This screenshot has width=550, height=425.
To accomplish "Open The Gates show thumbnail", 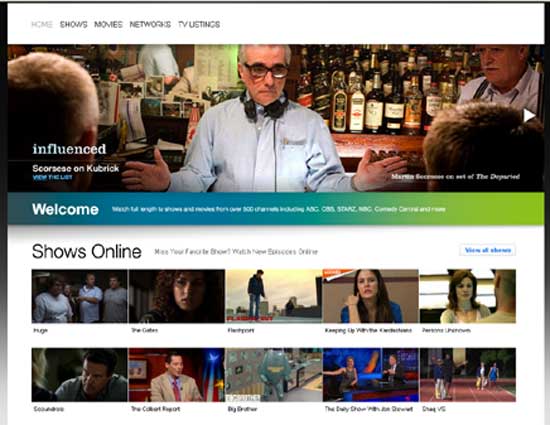I will point(177,296).
